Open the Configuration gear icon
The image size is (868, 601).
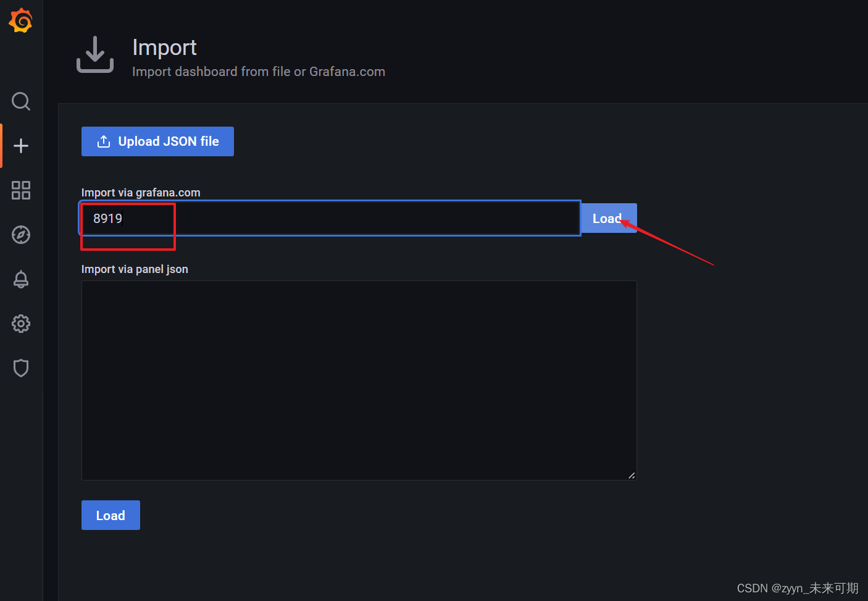[21, 324]
